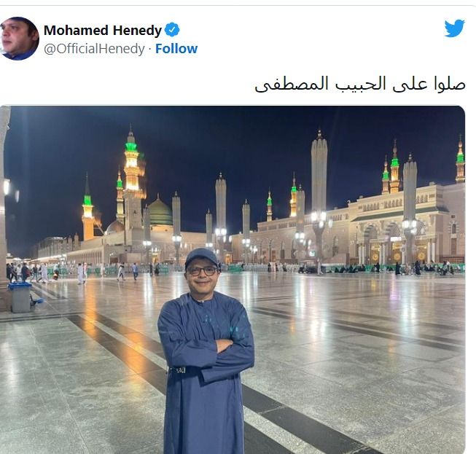Open Mohamed Henedy's profile avatar
The height and width of the screenshot is (454, 476).
click(20, 39)
